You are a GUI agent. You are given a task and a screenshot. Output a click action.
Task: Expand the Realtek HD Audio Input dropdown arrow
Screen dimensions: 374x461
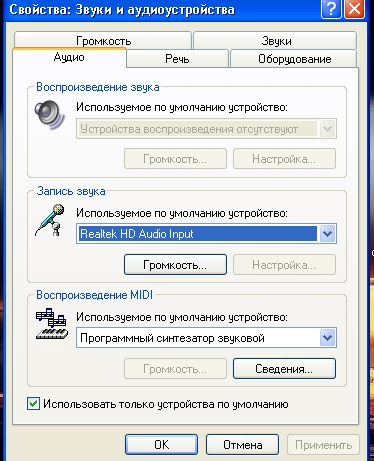coord(328,234)
